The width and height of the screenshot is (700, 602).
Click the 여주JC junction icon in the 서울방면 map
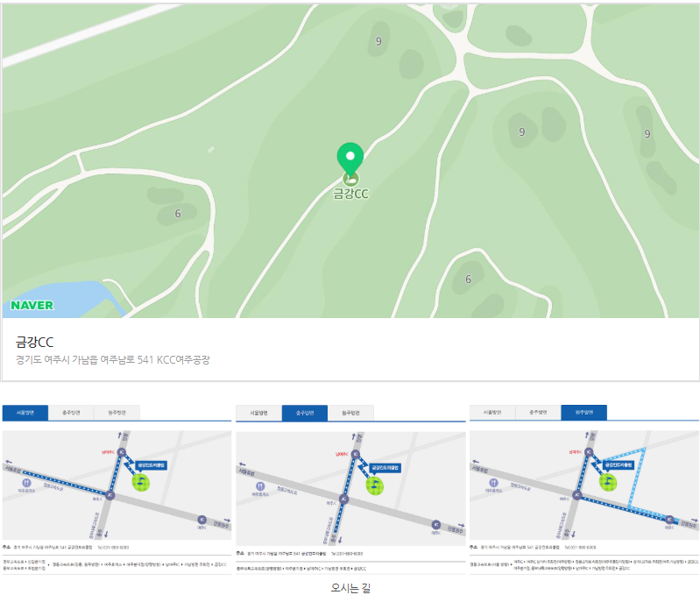click(x=110, y=495)
